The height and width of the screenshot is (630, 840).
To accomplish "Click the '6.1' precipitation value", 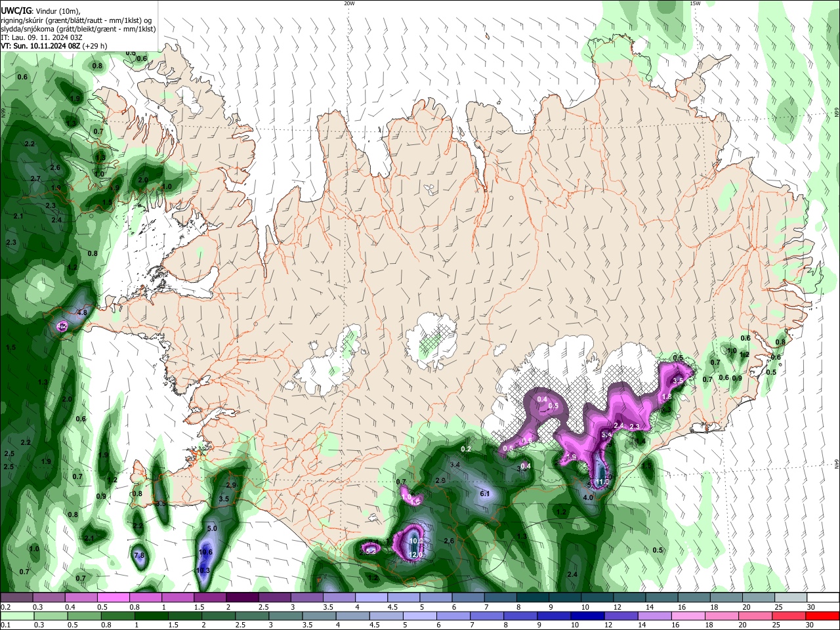I will tap(485, 493).
